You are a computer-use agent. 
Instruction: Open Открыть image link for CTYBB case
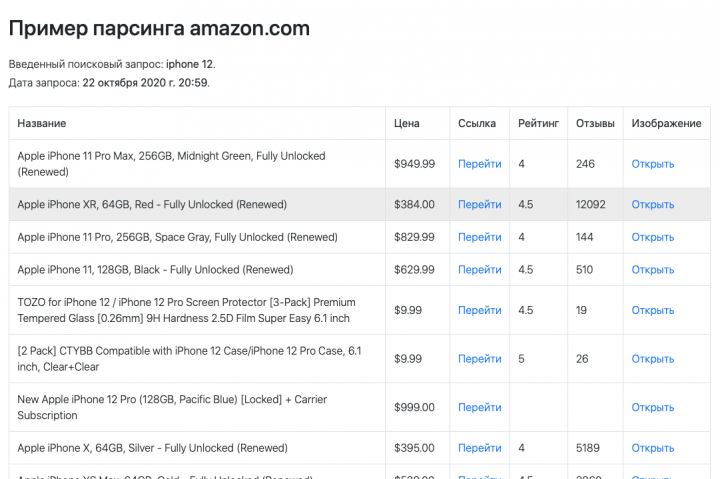pyautogui.click(x=652, y=359)
